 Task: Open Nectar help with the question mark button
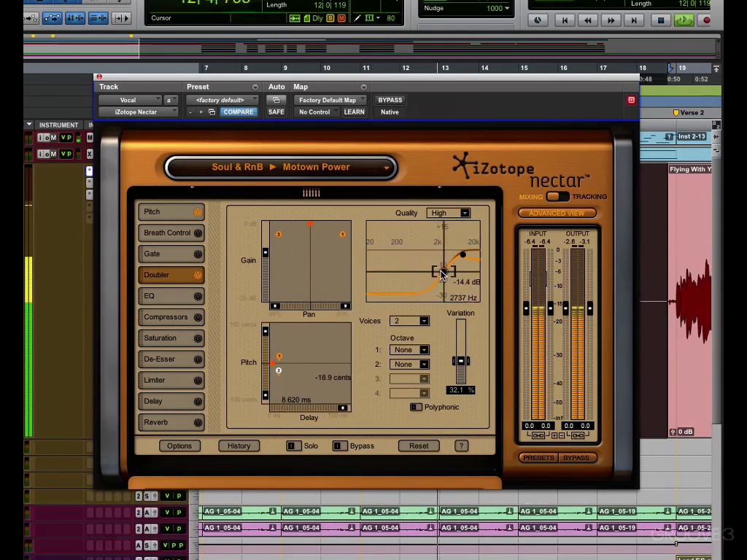click(x=461, y=446)
